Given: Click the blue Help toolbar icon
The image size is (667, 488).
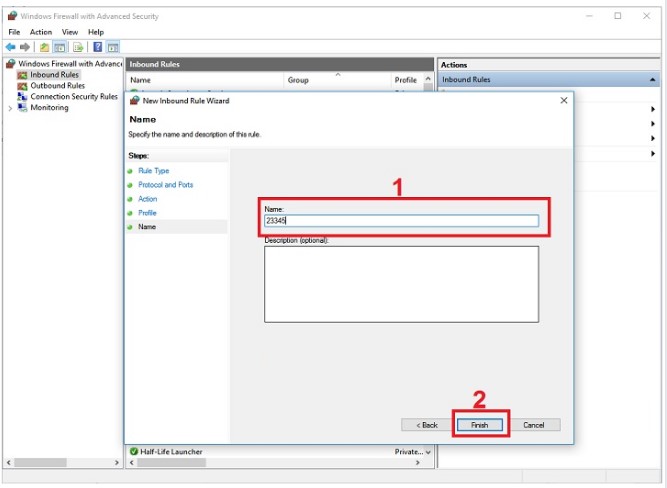Looking at the screenshot, I should 98,47.
